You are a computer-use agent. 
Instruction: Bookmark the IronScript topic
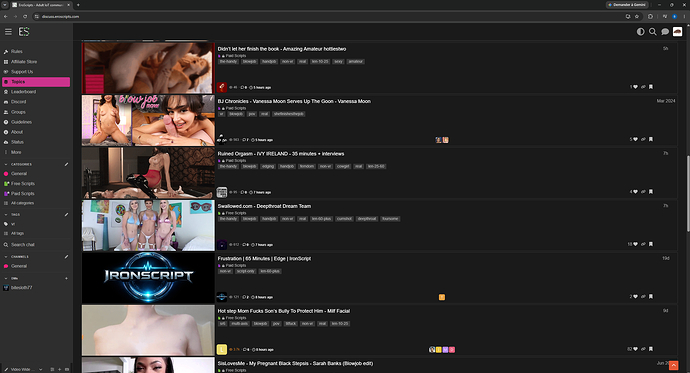click(651, 296)
